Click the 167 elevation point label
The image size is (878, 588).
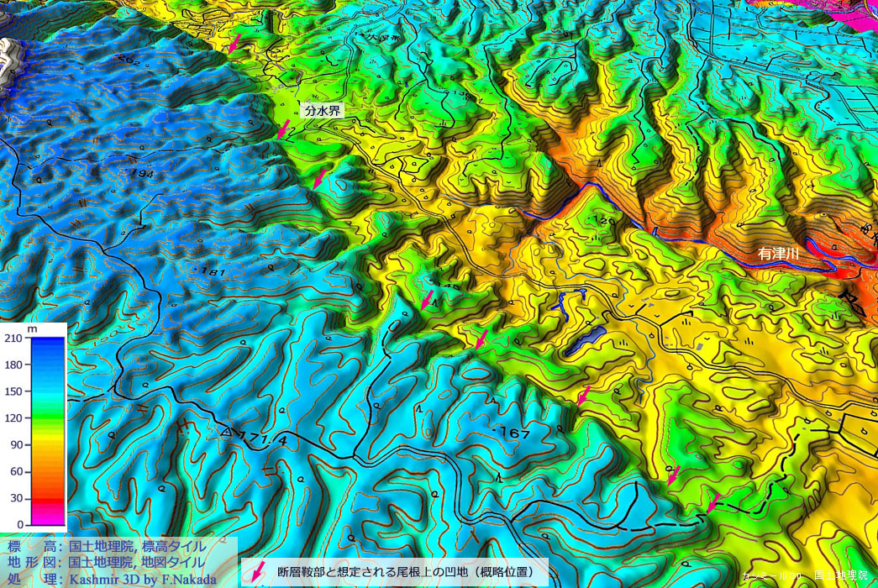(x=513, y=433)
